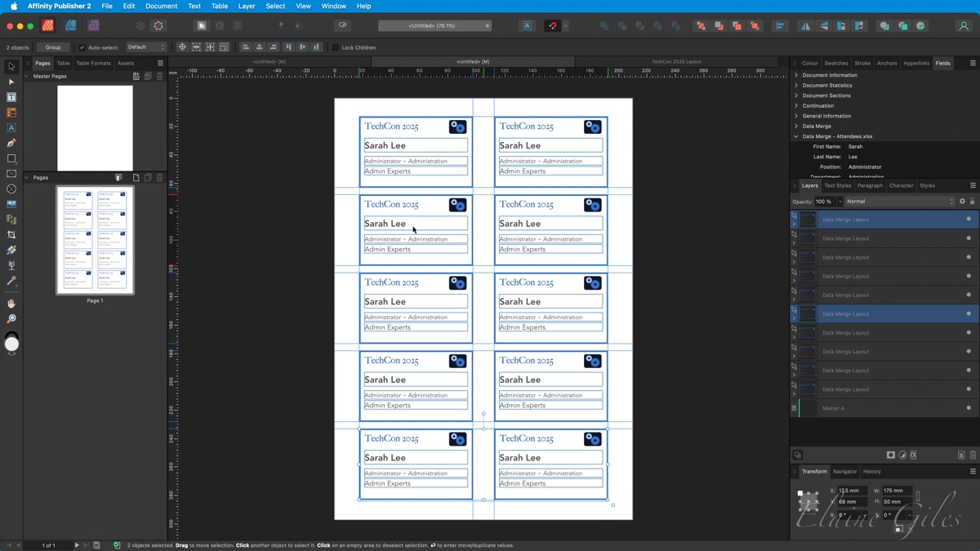Toggle the Auto-select checkbox
The image size is (980, 551).
[82, 47]
